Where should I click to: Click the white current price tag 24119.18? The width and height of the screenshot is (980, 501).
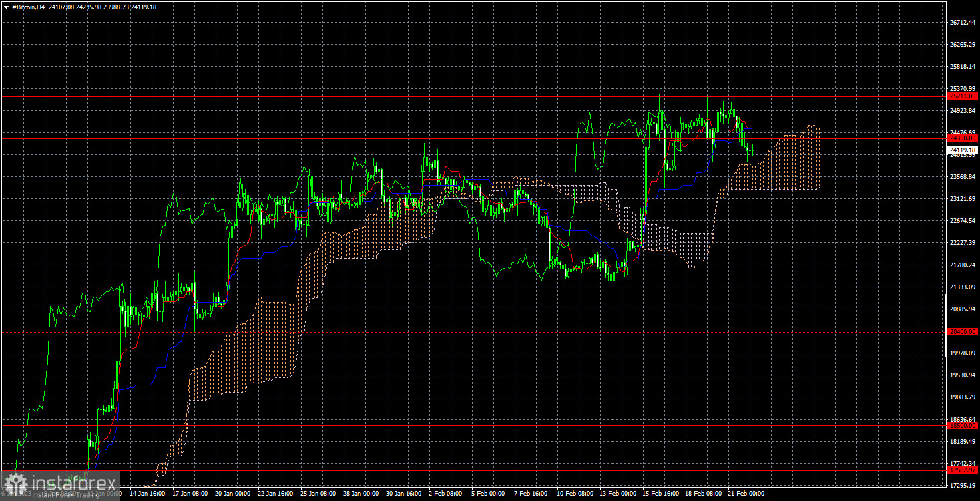coord(963,150)
